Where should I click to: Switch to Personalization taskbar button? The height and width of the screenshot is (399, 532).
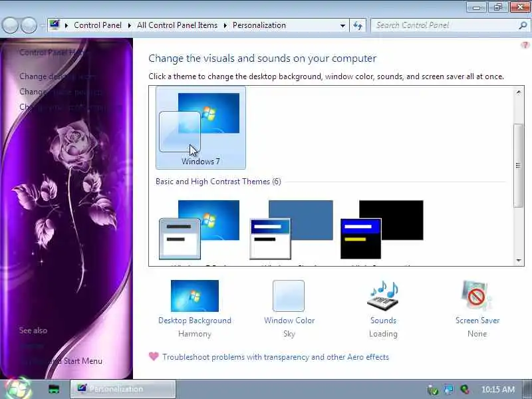click(123, 389)
